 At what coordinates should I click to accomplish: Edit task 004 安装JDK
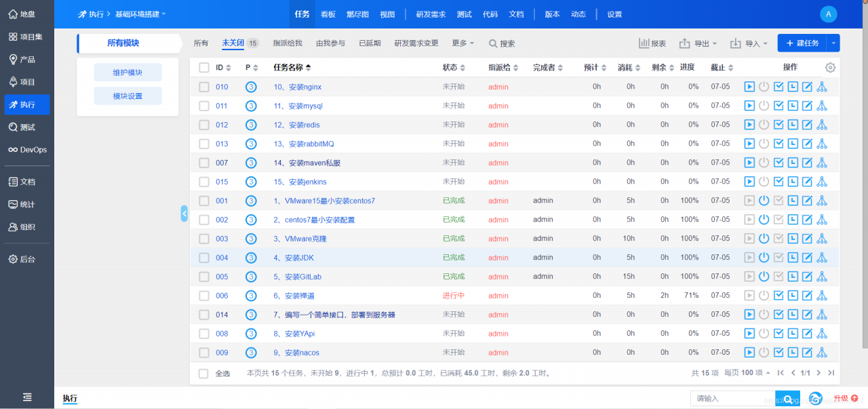[807, 258]
